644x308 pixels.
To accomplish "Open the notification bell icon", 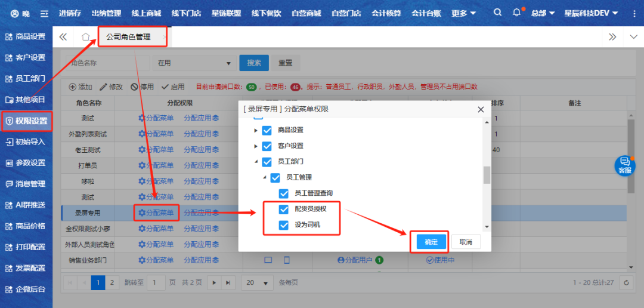I will click(x=516, y=13).
